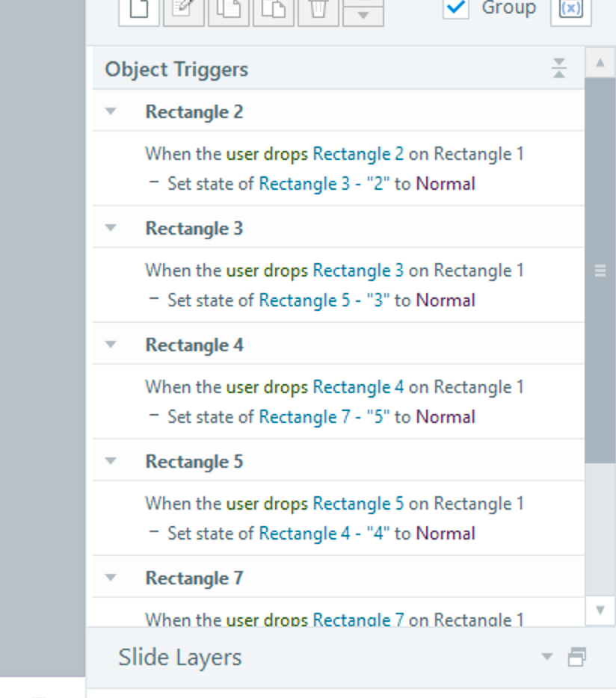Click the Normal state link in Rectangle 4 trigger

[x=446, y=417]
